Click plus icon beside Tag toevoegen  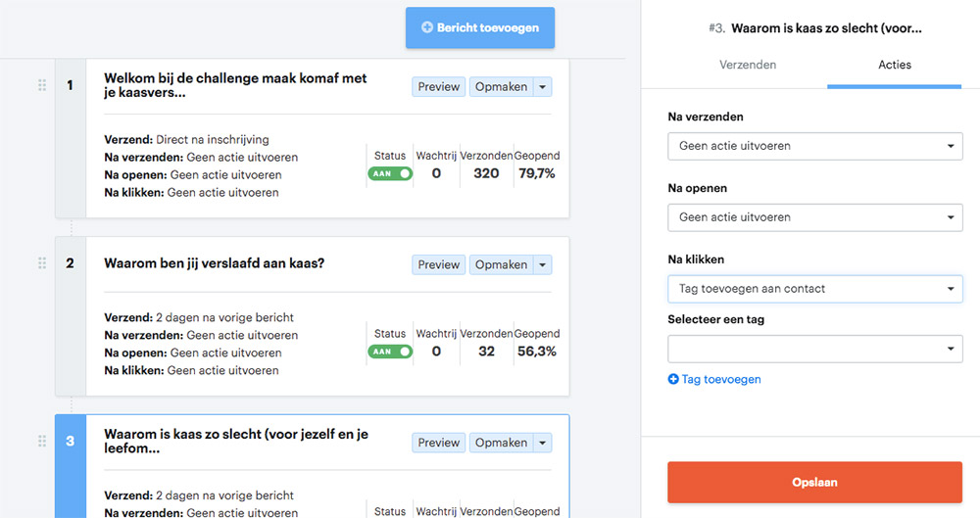(x=673, y=379)
